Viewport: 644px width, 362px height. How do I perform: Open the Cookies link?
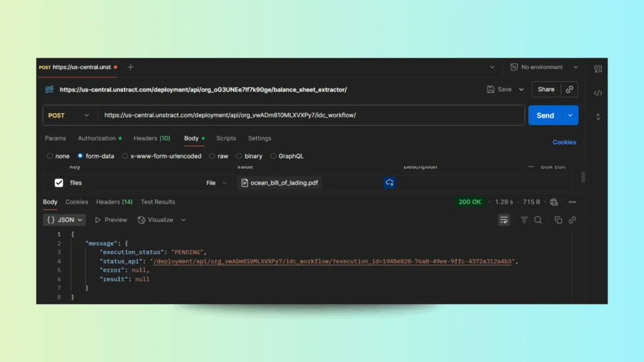[564, 142]
